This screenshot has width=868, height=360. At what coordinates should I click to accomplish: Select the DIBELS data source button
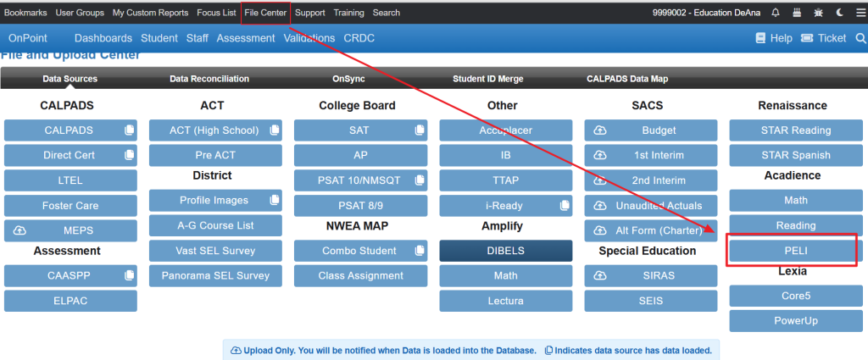tap(505, 251)
